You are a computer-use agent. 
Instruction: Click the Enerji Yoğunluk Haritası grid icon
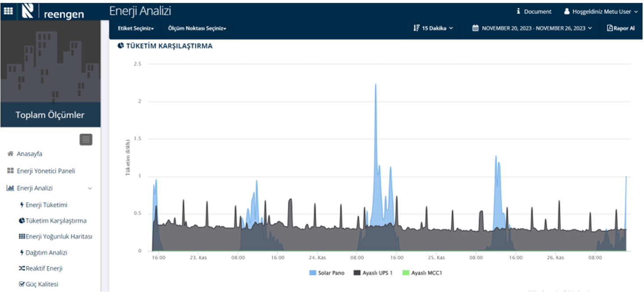click(x=22, y=237)
